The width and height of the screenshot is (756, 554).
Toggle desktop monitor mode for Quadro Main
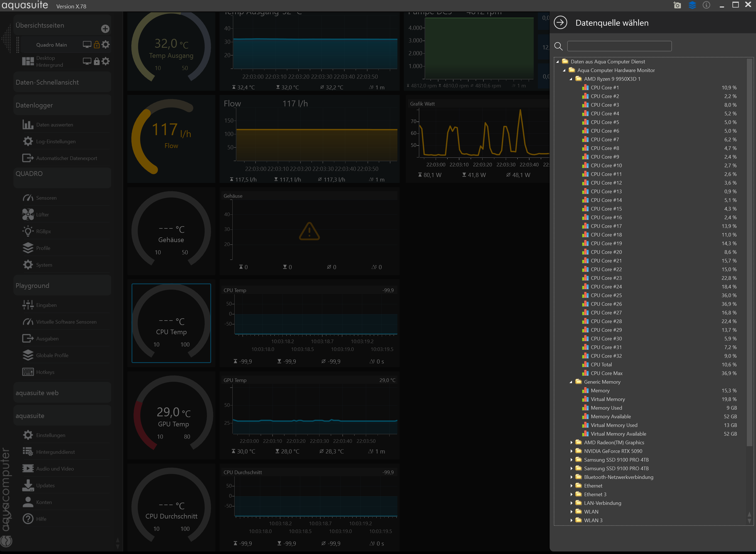(x=87, y=45)
